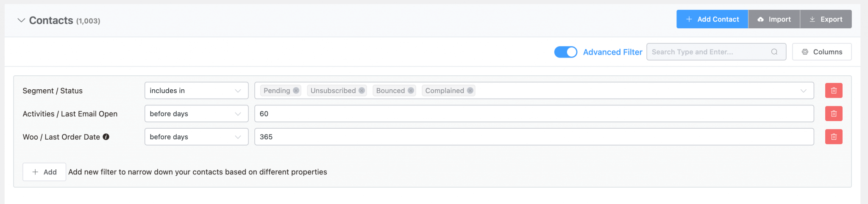Screen dimensions: 868x204
Task: Remove the Pending status tag
Action: click(296, 91)
